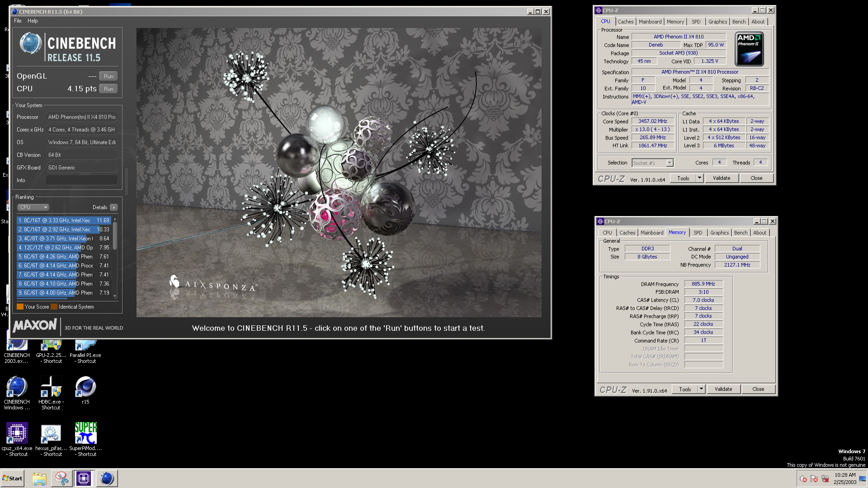Open the HDBC.exe shortcut icon
The image size is (868, 488).
click(51, 392)
